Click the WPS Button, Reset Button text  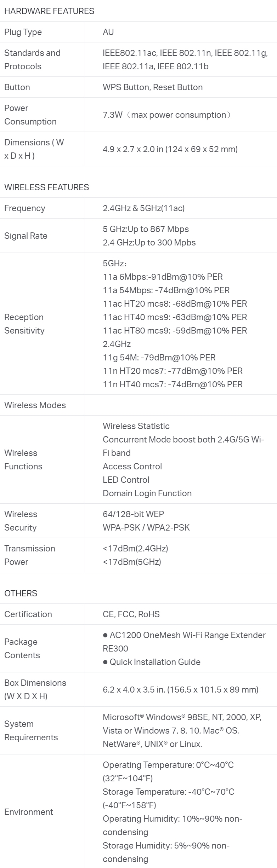click(x=153, y=87)
